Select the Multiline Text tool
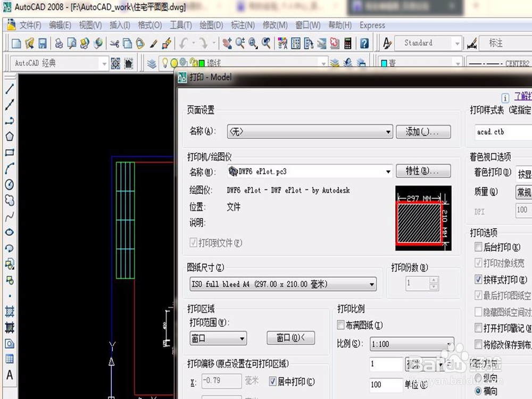The height and width of the screenshot is (399, 532). [x=10, y=375]
